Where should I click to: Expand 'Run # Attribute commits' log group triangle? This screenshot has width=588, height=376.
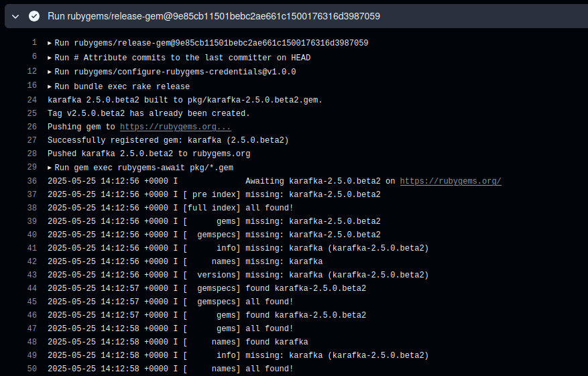coord(50,58)
